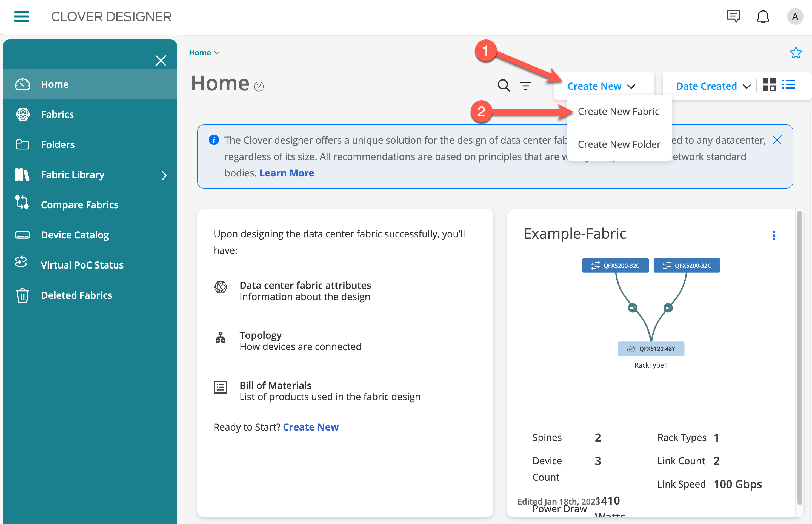
Task: Switch to list view layout
Action: tap(788, 85)
